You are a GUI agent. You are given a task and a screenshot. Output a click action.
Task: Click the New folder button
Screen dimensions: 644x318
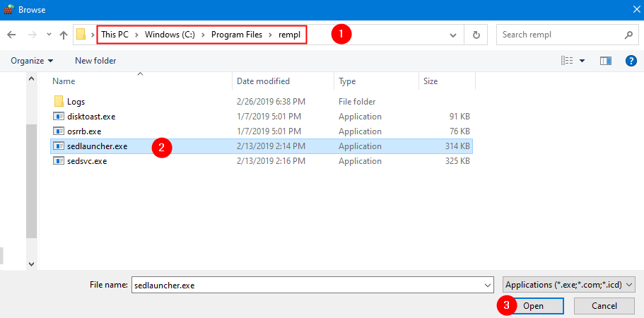pyautogui.click(x=95, y=61)
